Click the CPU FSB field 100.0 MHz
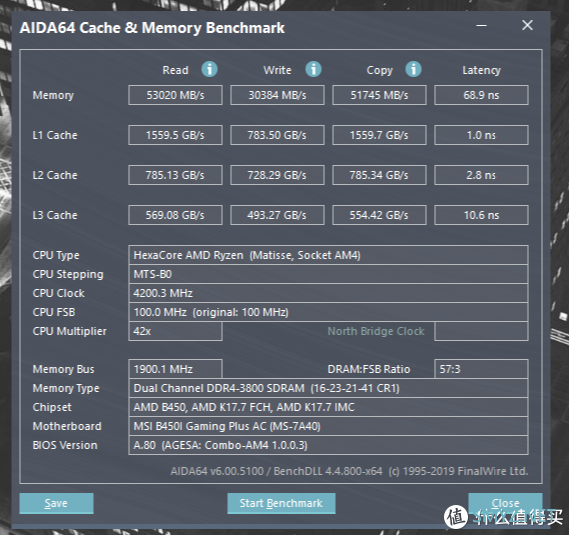569x535 pixels. [328, 312]
